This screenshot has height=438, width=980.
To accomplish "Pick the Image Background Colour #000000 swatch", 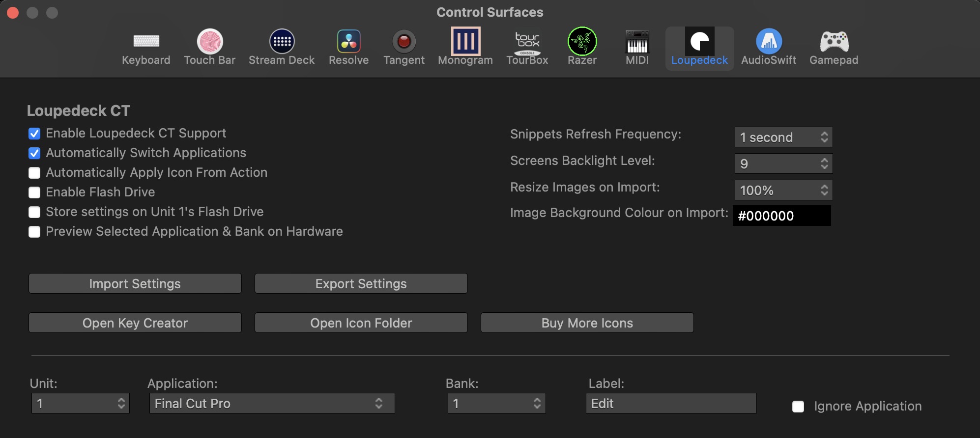I will pos(782,216).
